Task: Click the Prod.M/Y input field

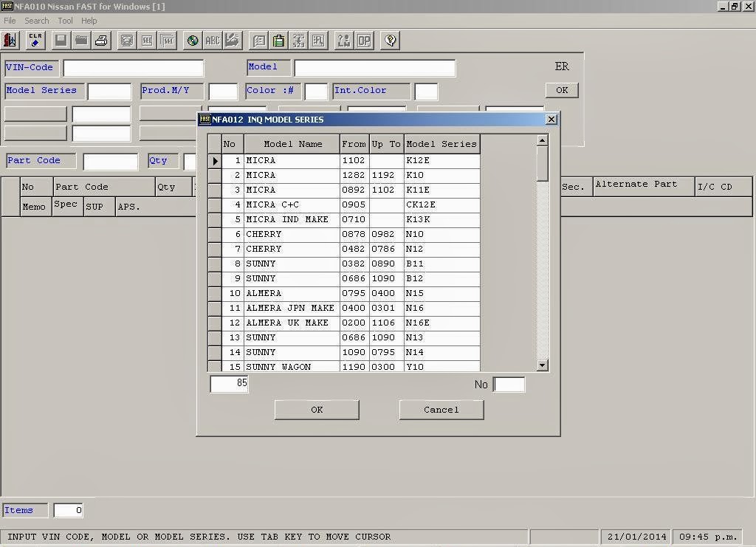Action: pos(223,92)
